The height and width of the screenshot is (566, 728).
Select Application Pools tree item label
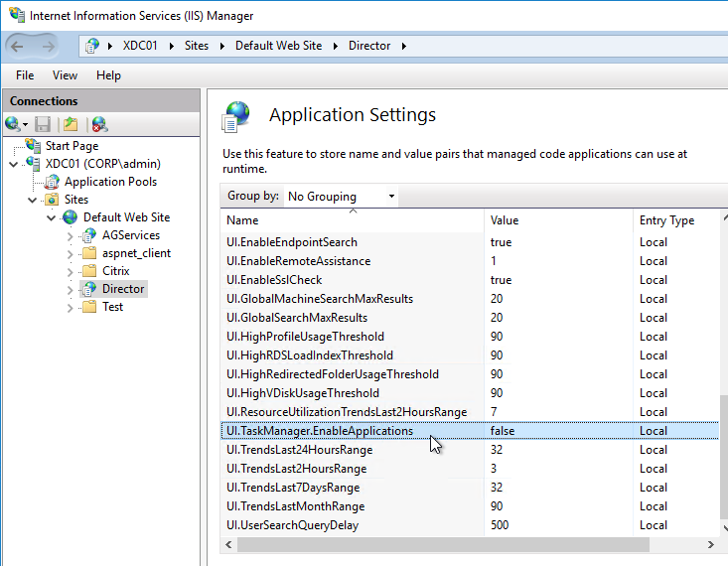pyautogui.click(x=110, y=182)
